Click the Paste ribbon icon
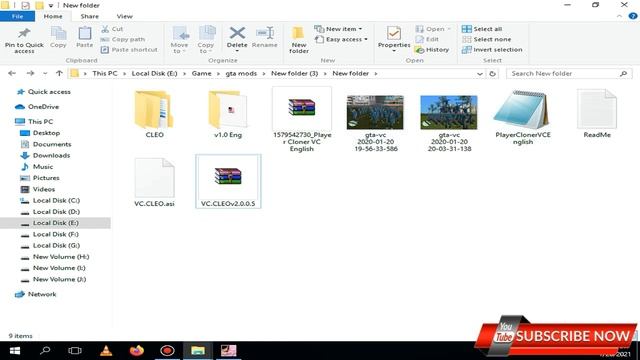The image size is (640, 360). point(84,33)
